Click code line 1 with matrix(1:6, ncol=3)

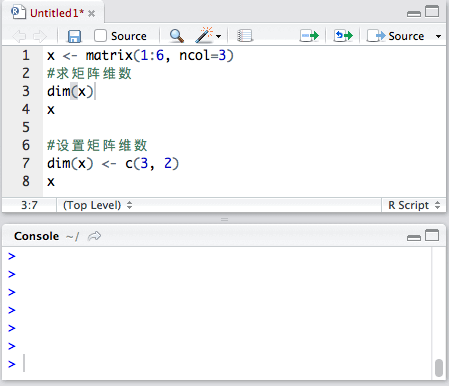(140, 55)
